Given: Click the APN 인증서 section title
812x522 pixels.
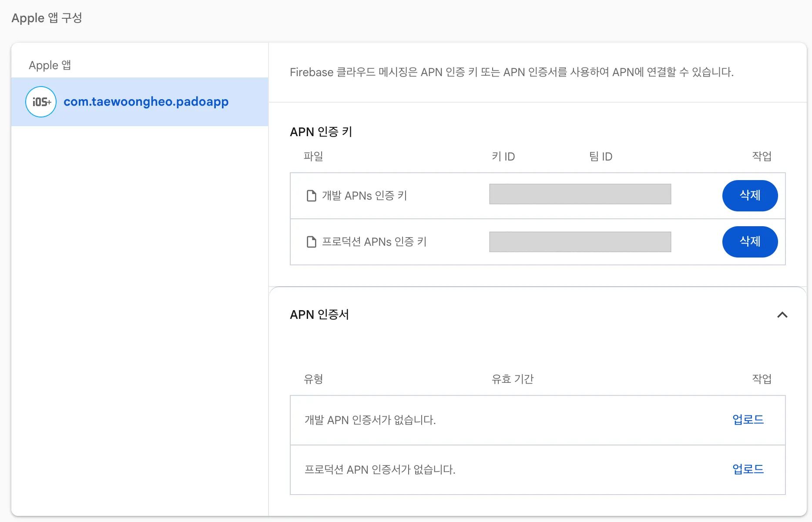Looking at the screenshot, I should [319, 315].
